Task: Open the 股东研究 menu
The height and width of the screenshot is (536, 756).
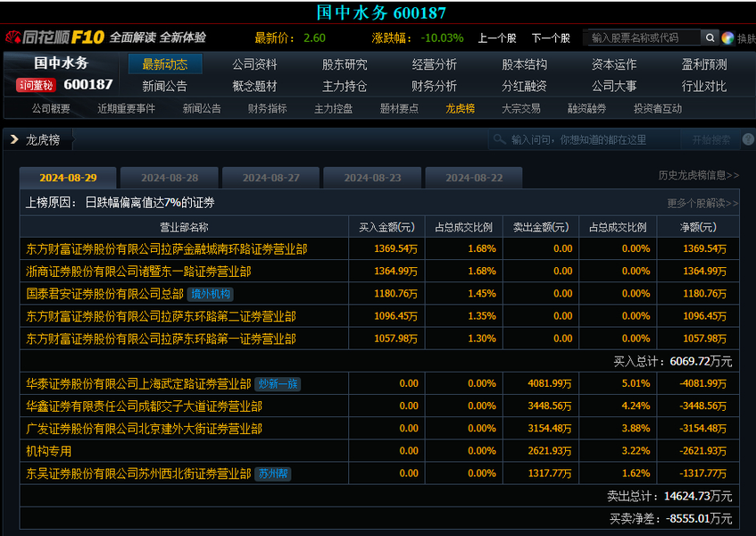Action: [x=345, y=64]
